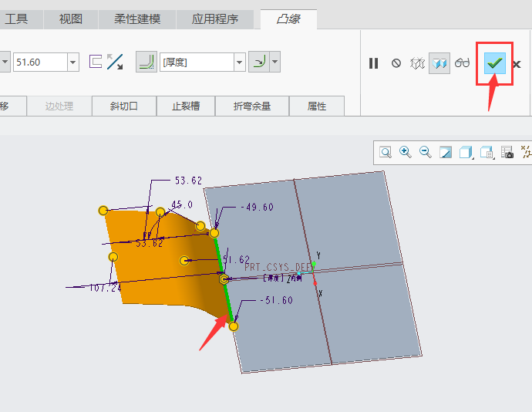The width and height of the screenshot is (532, 412).
Task: Open the 斜切口 panel tab
Action: (124, 106)
